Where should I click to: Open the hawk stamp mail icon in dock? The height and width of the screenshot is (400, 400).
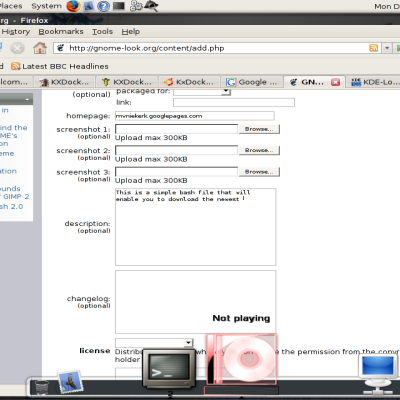(70, 382)
